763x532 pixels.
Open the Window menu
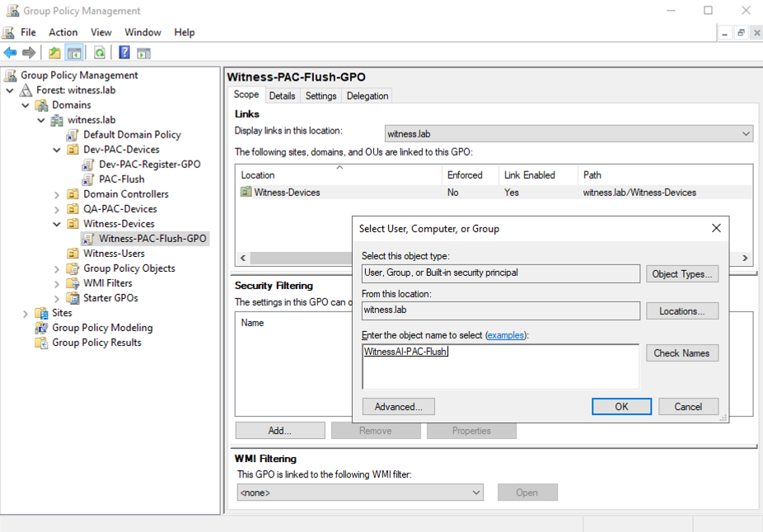pos(143,33)
